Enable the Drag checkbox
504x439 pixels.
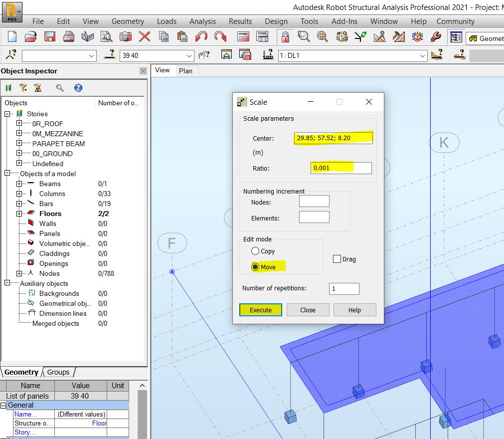point(337,259)
